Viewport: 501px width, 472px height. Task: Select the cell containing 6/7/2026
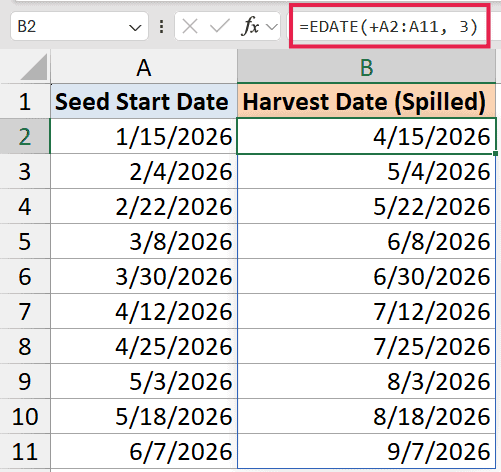point(144,451)
